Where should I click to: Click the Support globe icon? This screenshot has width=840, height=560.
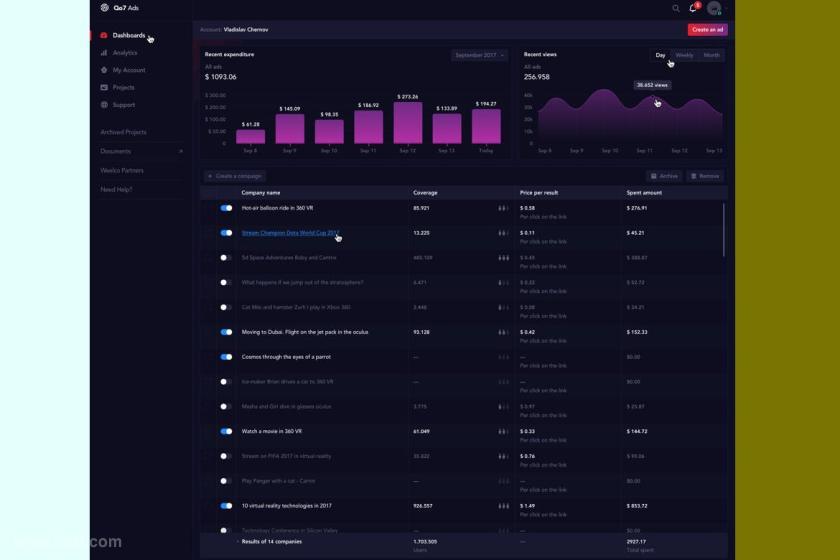tap(104, 104)
